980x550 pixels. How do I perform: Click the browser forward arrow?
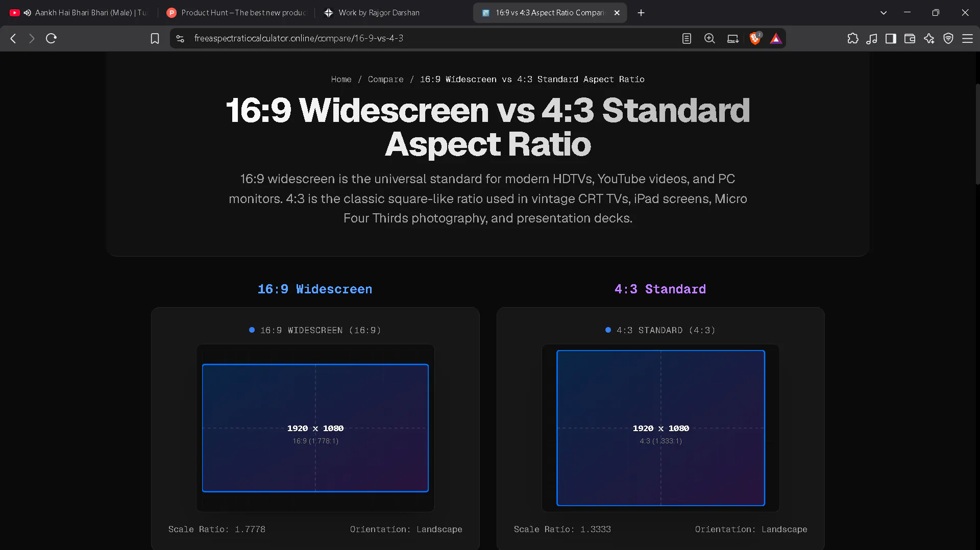click(32, 38)
